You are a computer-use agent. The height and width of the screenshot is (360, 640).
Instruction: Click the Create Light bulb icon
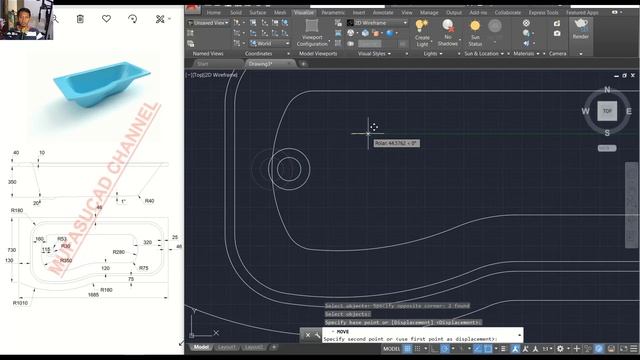point(422,27)
